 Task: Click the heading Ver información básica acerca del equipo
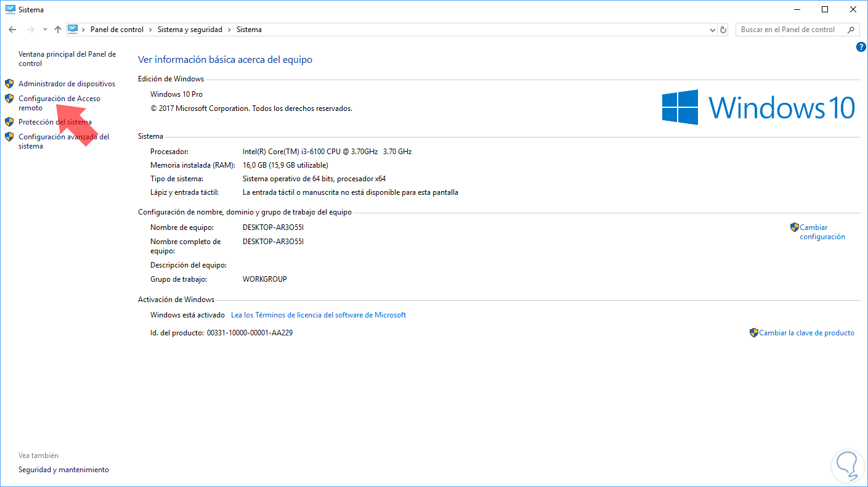[x=225, y=60]
